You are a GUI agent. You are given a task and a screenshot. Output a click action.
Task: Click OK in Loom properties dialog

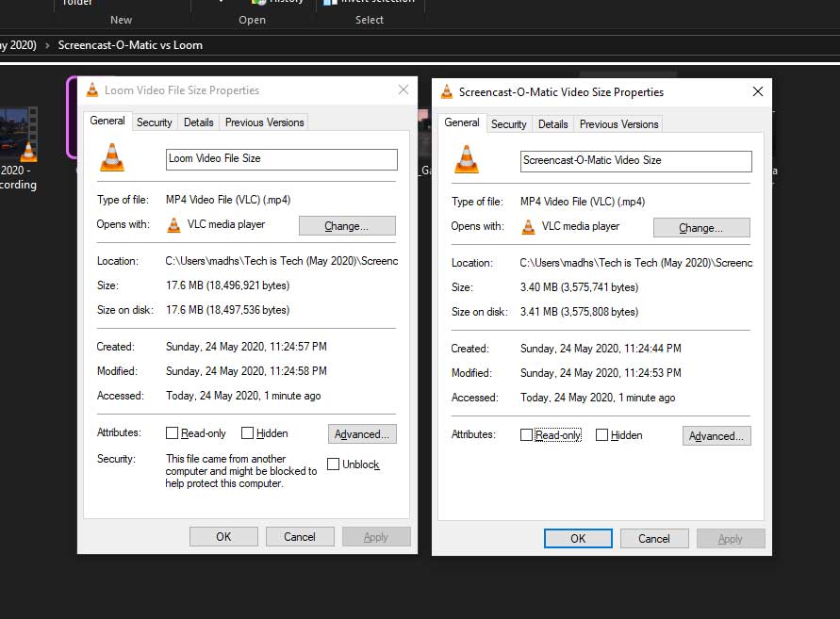223,536
